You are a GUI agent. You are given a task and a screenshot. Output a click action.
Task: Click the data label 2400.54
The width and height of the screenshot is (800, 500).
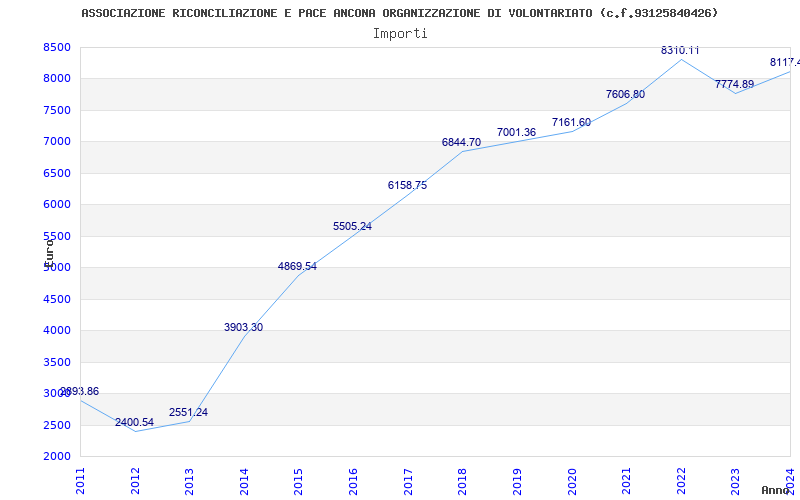pos(134,422)
